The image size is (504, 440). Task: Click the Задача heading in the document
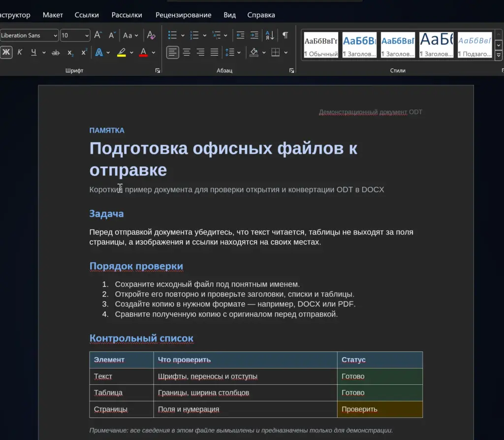pos(106,214)
